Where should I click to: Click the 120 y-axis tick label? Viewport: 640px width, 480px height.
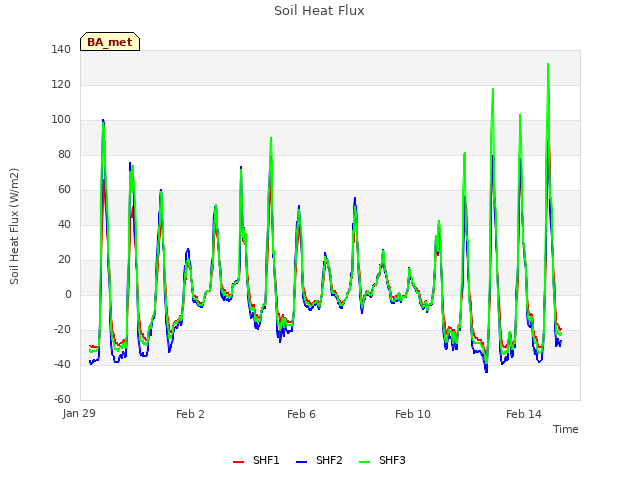coord(61,84)
